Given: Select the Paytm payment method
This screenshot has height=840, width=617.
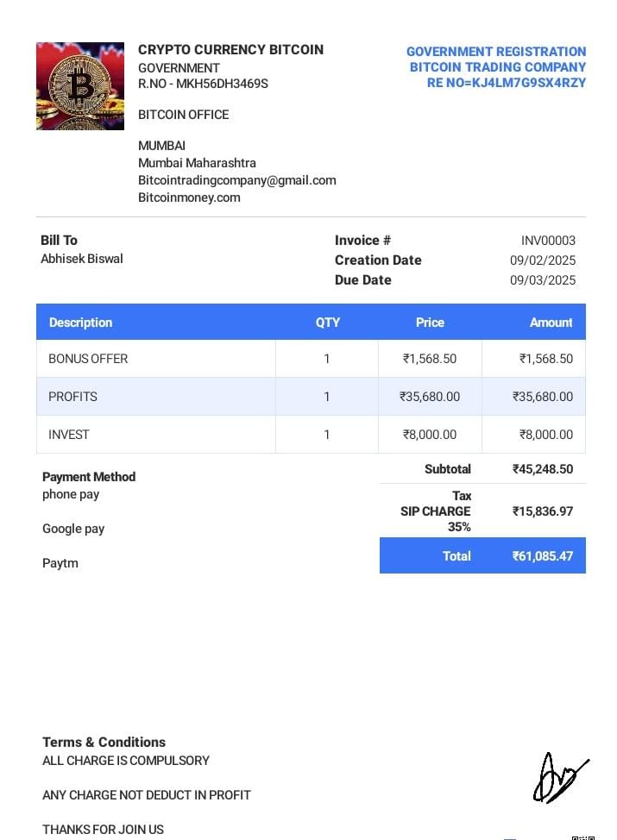Looking at the screenshot, I should tap(60, 563).
